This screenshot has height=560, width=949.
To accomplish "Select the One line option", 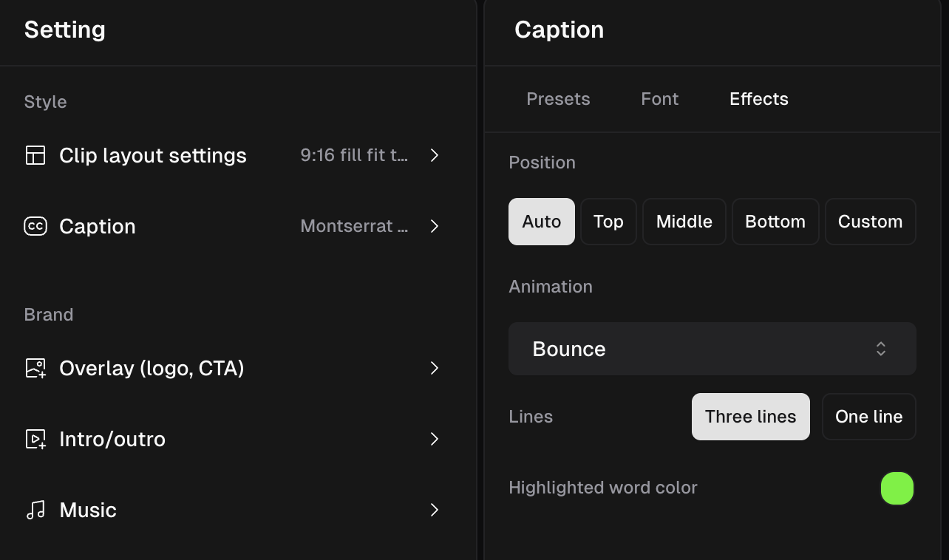I will (x=868, y=417).
